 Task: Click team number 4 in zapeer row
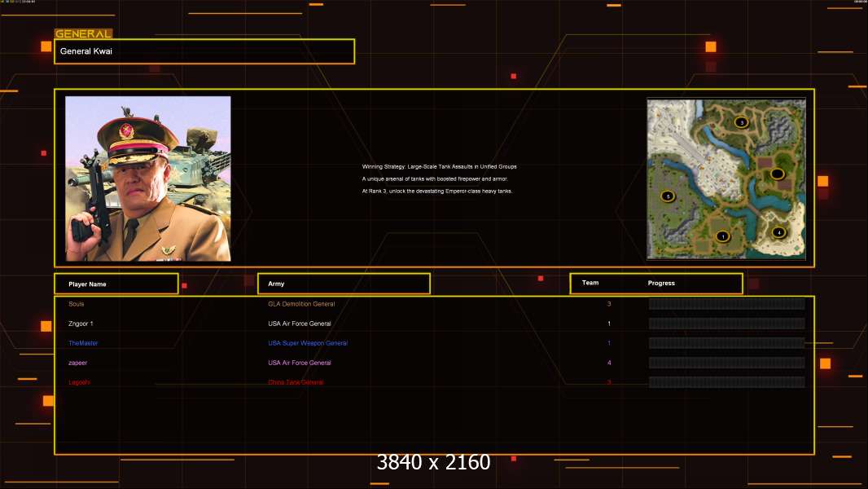609,363
